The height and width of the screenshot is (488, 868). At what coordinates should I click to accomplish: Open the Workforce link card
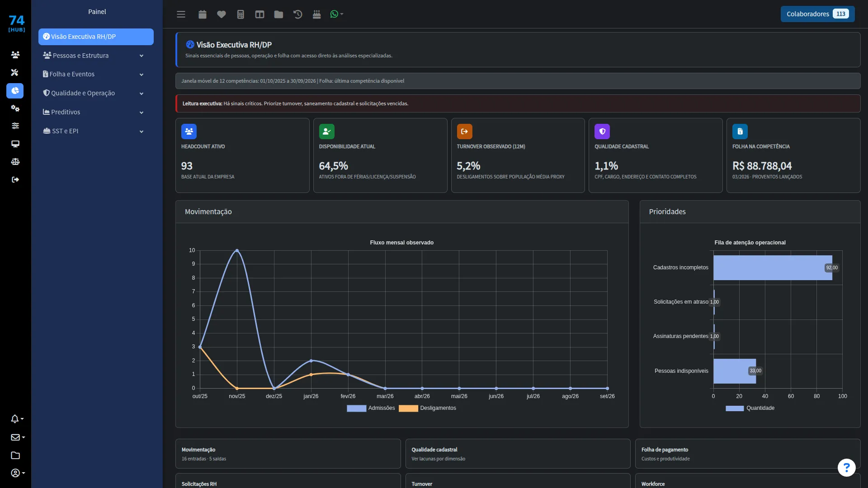(x=748, y=481)
